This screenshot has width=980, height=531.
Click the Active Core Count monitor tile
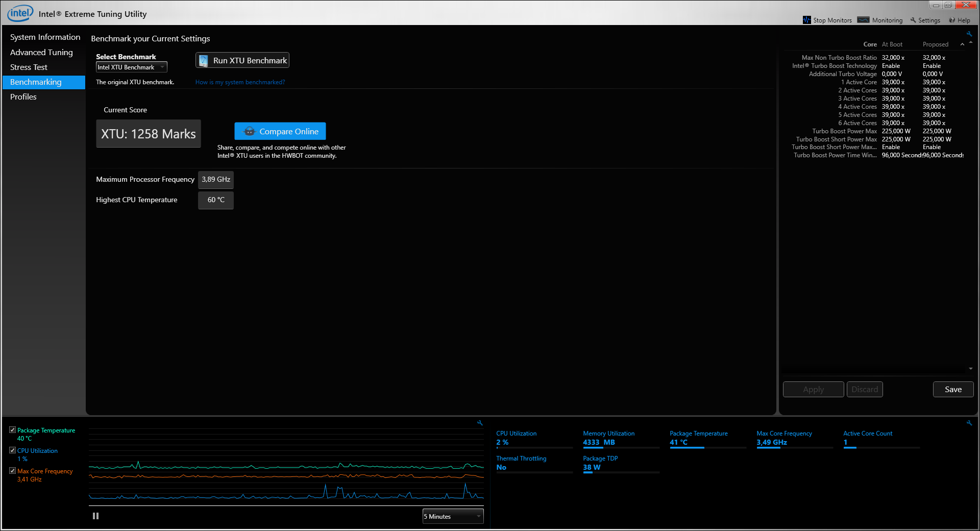coord(881,439)
